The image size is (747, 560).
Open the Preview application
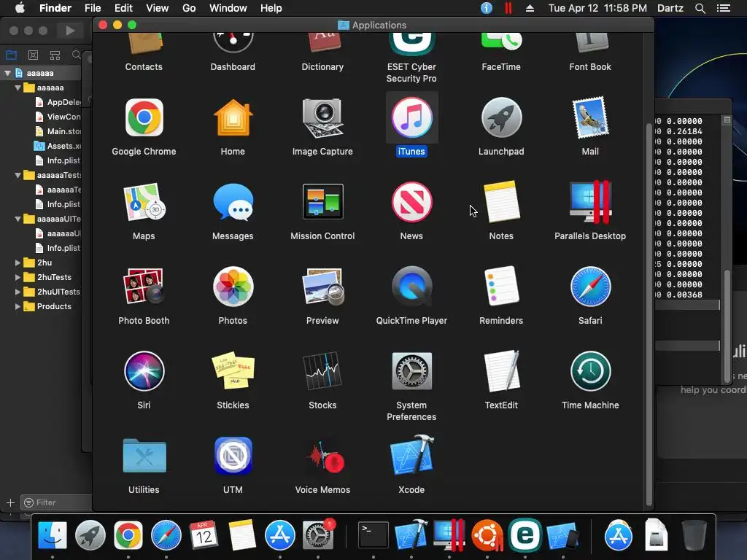(322, 286)
